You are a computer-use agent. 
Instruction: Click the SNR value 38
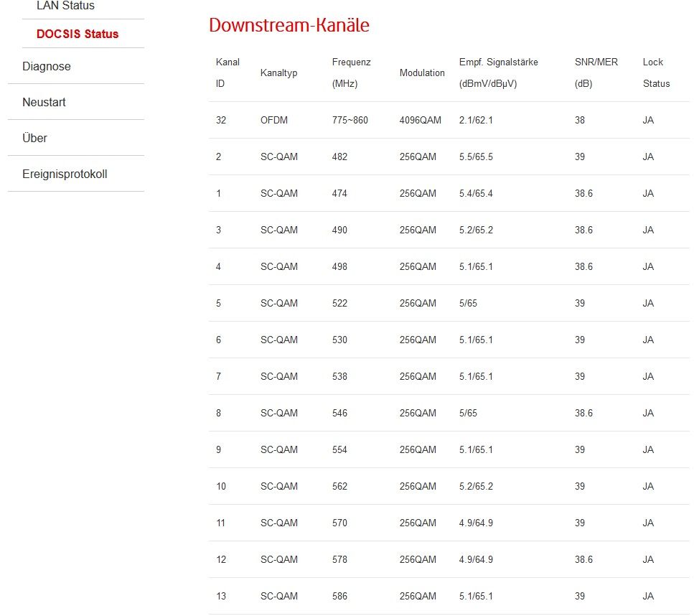(x=580, y=120)
